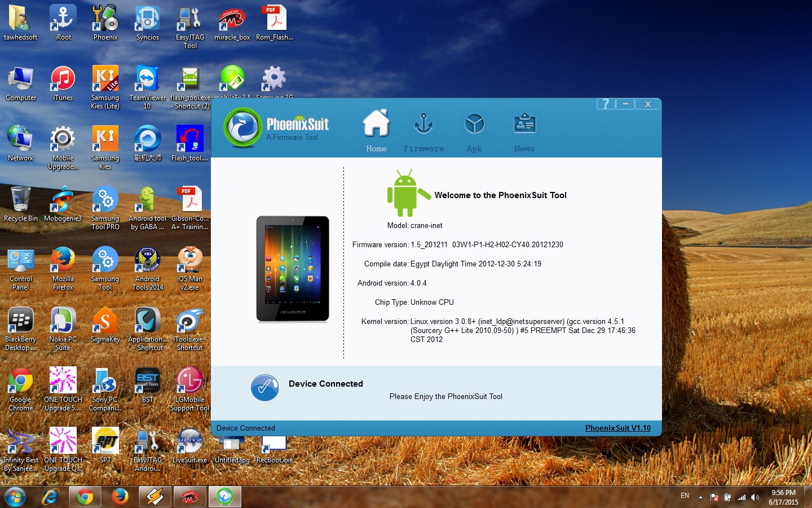Open the Control Panel desktop icon

point(21,269)
